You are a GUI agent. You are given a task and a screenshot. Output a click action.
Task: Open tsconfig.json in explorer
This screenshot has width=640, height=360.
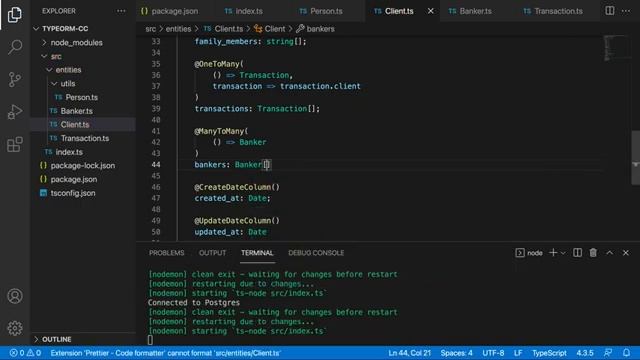73,193
